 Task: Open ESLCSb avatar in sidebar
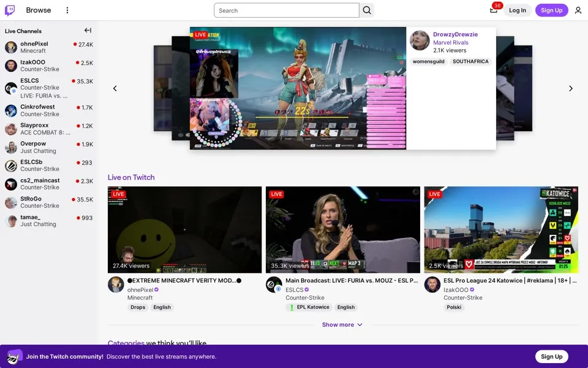tap(11, 166)
